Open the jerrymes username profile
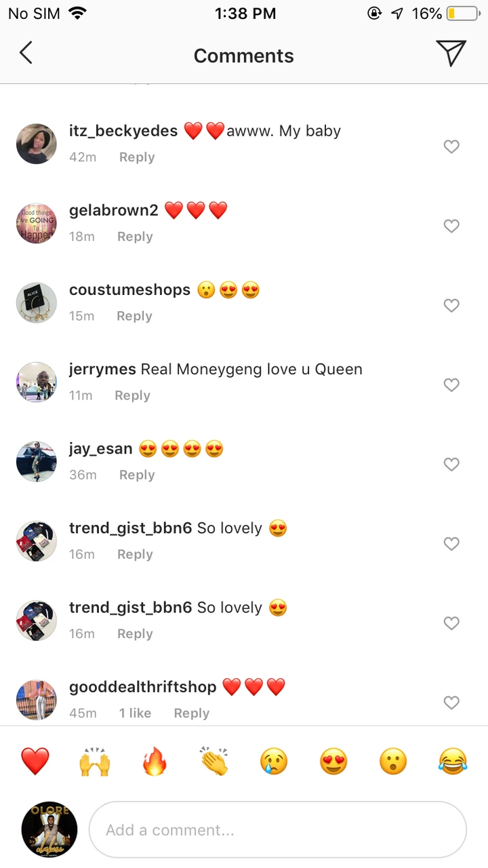 pos(102,370)
